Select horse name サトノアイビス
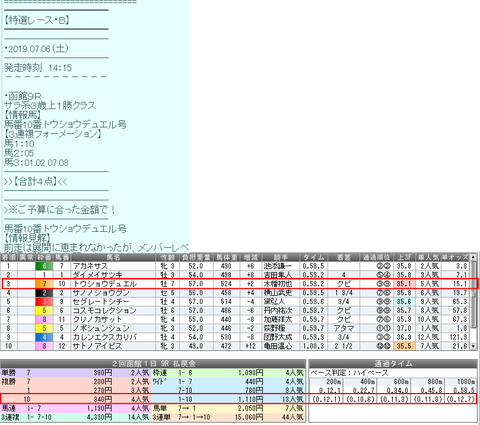Screen dimensions: 480x425 (x=98, y=346)
